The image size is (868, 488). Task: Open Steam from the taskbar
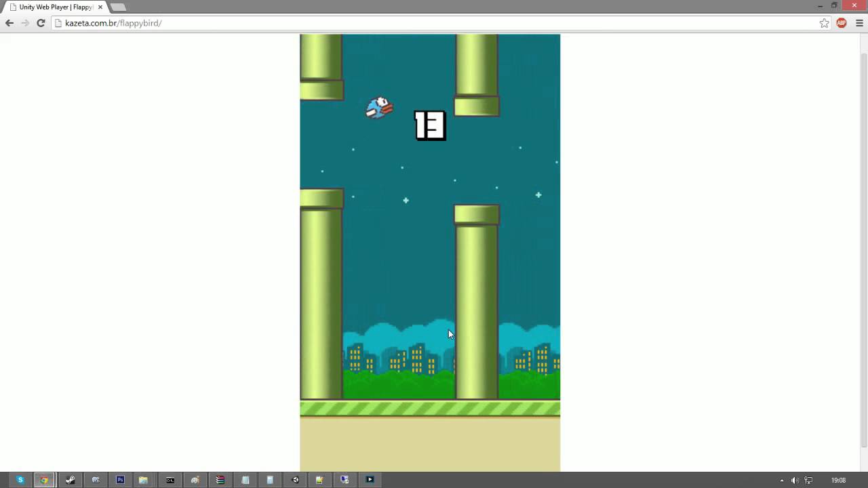70,480
